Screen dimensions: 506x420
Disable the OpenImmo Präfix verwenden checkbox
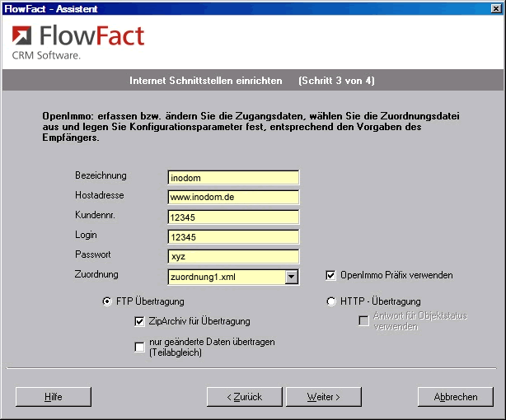(x=331, y=275)
